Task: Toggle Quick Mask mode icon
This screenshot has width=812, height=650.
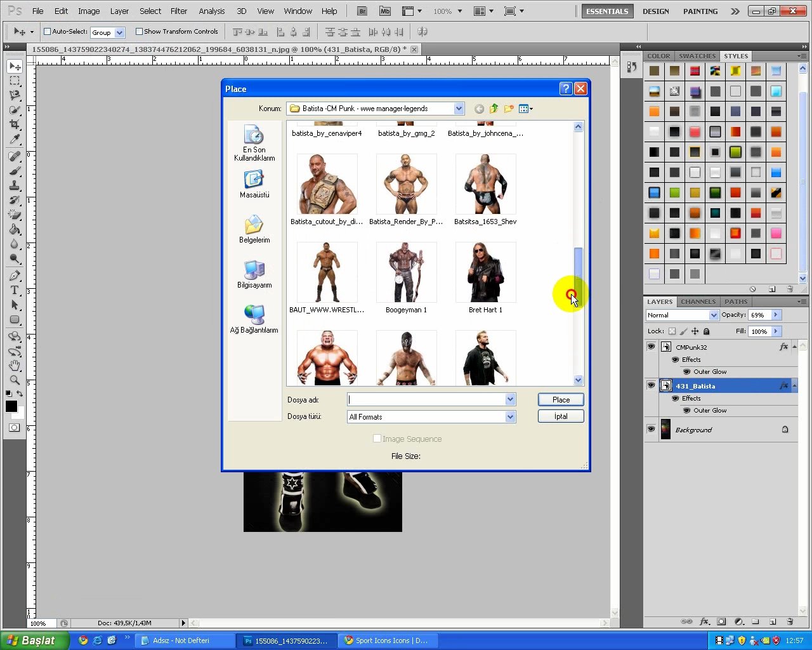Action: pyautogui.click(x=15, y=428)
